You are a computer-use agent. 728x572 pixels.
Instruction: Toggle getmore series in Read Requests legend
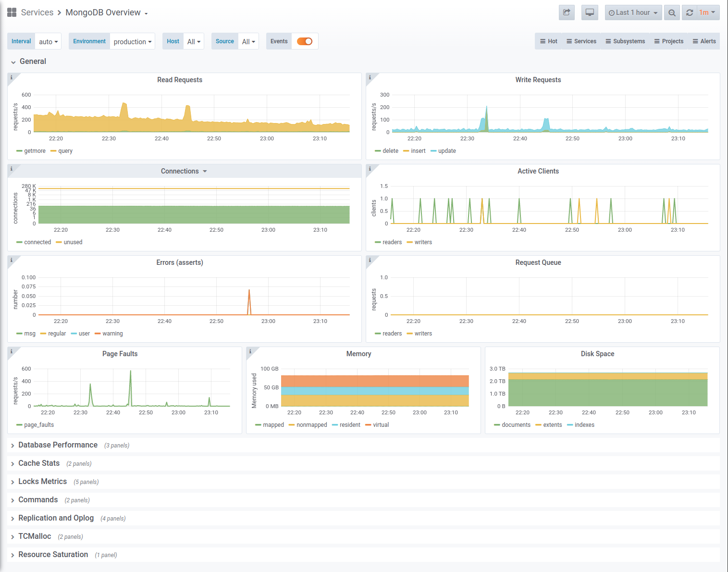pos(31,151)
